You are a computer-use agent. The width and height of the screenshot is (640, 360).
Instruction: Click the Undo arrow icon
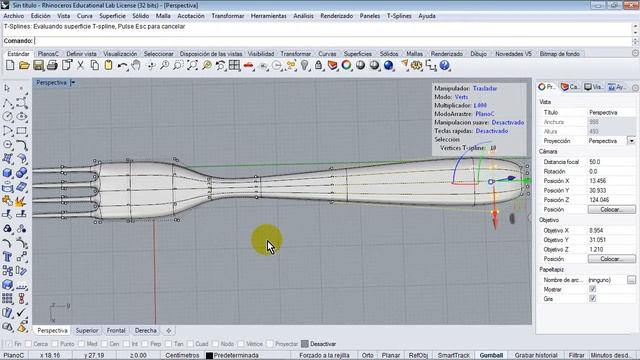(122, 65)
